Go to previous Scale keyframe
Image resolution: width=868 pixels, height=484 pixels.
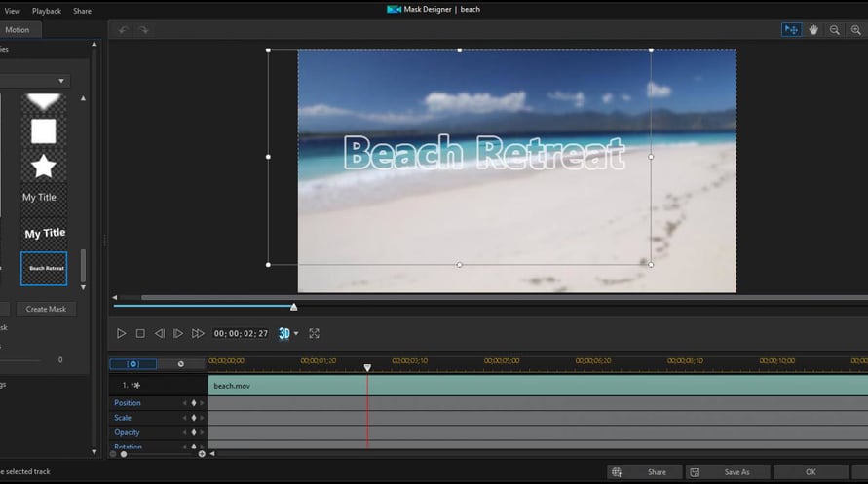[x=185, y=418]
